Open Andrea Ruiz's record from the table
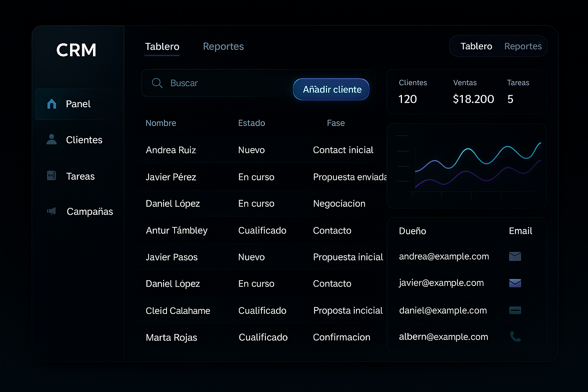 coord(171,150)
